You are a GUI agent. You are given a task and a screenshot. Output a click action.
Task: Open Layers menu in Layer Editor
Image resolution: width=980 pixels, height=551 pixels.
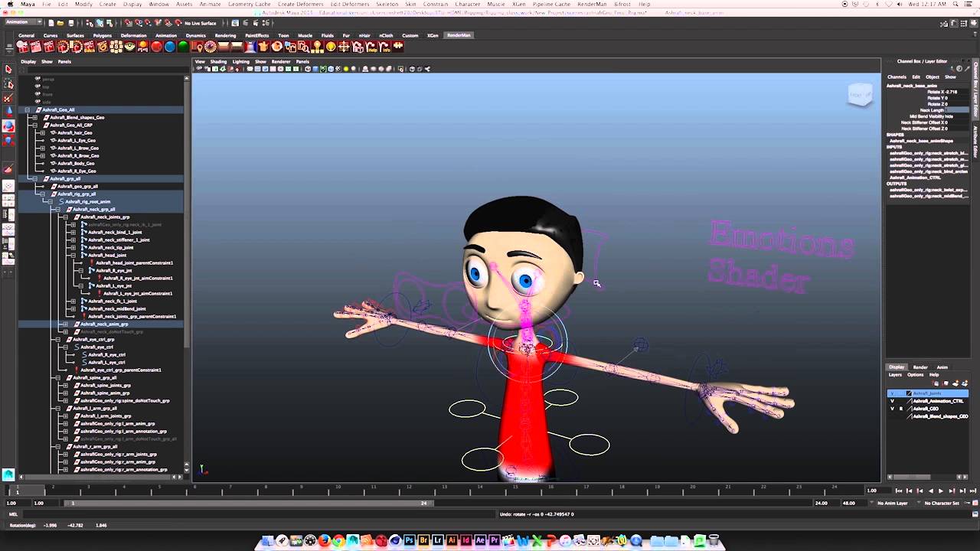click(895, 375)
